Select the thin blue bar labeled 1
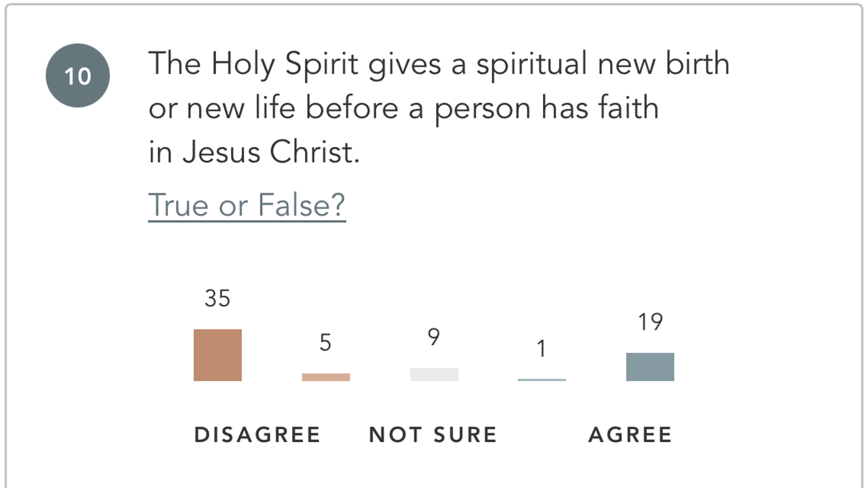Screen dimensions: 868x488 point(542,380)
